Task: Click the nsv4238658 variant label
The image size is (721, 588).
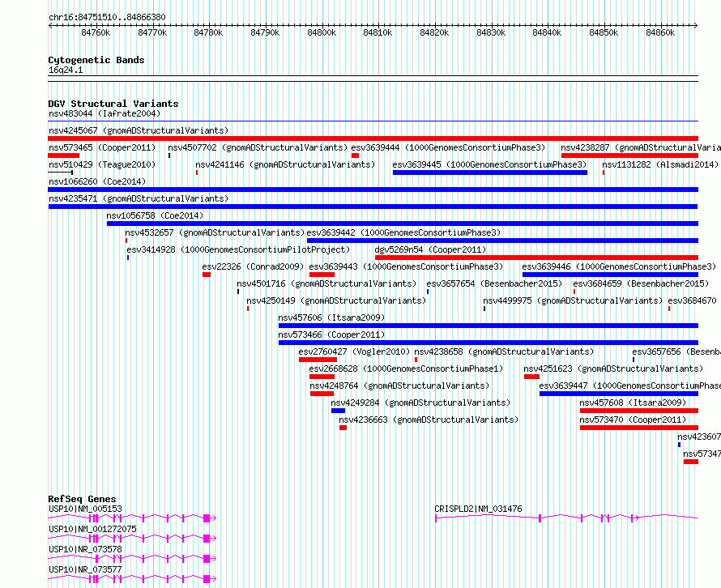Action: (x=504, y=352)
